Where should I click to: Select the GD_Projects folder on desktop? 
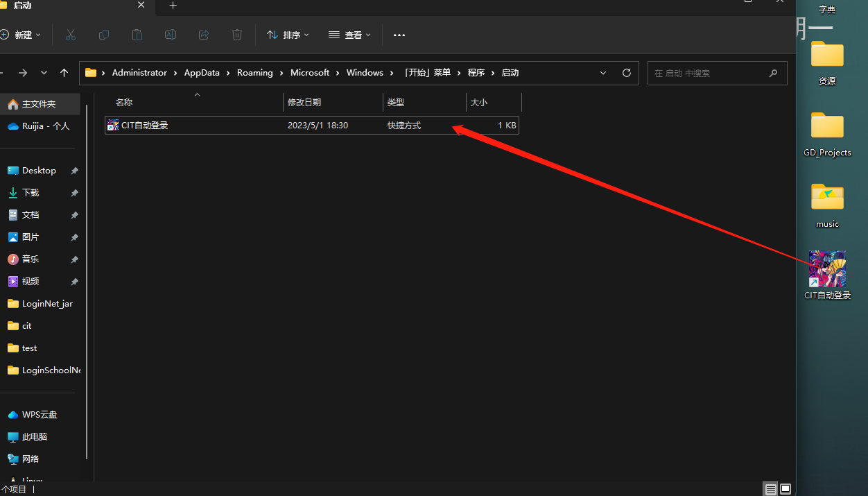pos(827,134)
